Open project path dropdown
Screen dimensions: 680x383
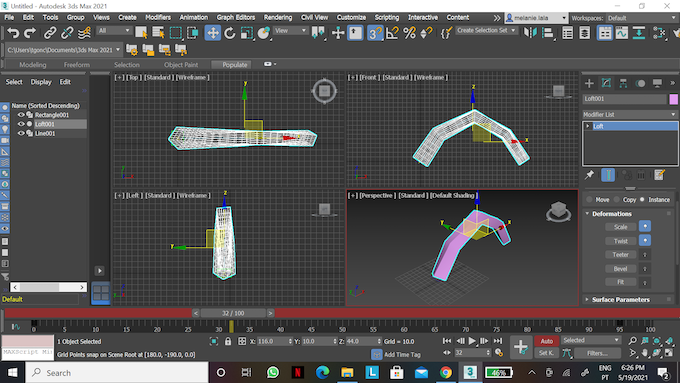coord(64,50)
